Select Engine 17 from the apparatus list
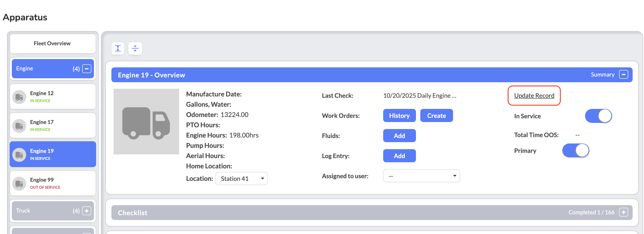Viewport: 644px width, 234px height. (53, 125)
